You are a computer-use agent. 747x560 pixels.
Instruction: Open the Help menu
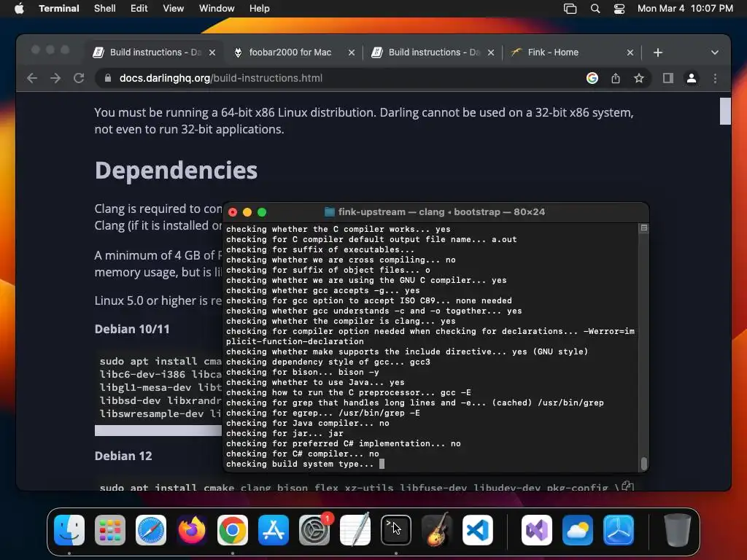pos(259,9)
